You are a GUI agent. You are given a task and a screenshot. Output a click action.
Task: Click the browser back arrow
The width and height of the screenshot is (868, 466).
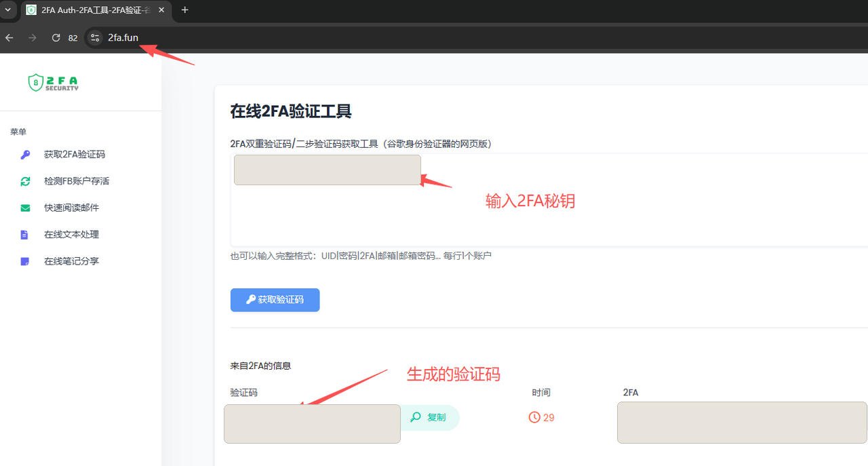(x=9, y=38)
